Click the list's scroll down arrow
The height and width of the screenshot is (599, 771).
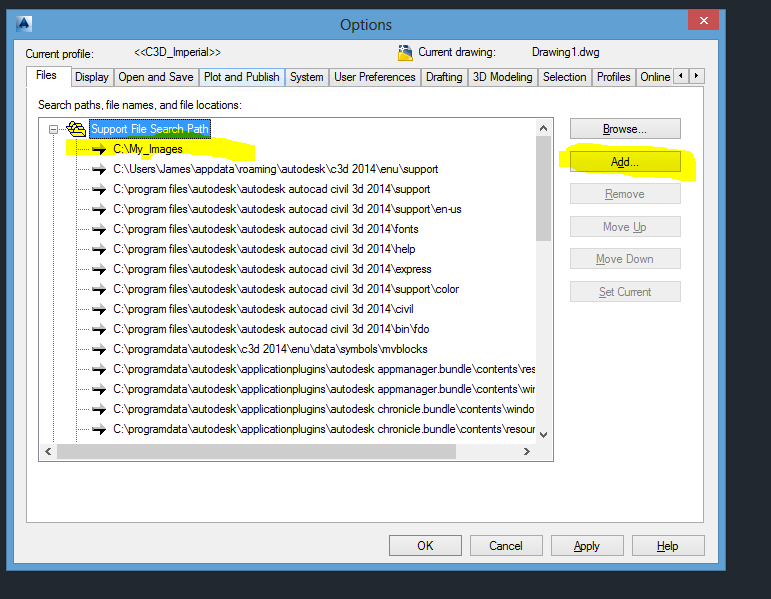pyautogui.click(x=543, y=435)
